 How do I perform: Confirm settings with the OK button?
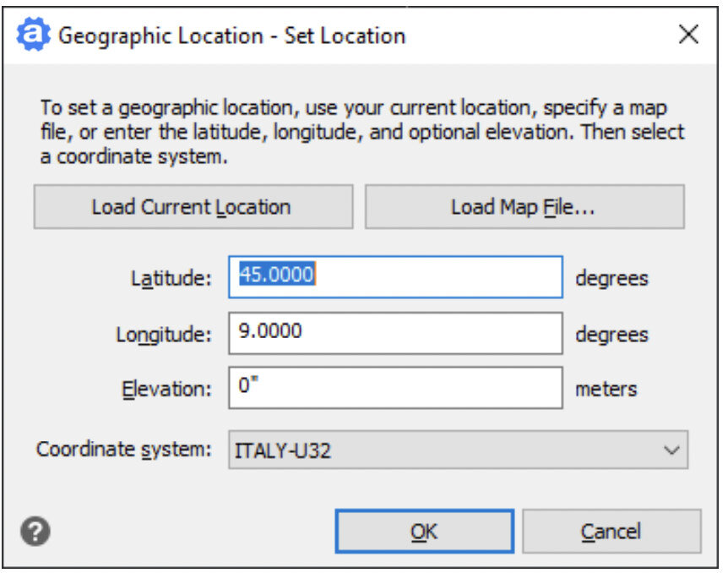tap(424, 532)
